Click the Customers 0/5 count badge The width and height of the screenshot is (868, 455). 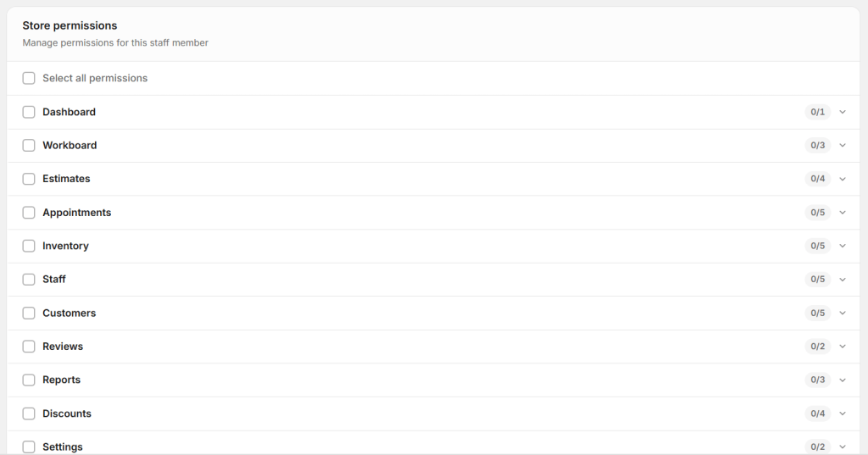[817, 313]
